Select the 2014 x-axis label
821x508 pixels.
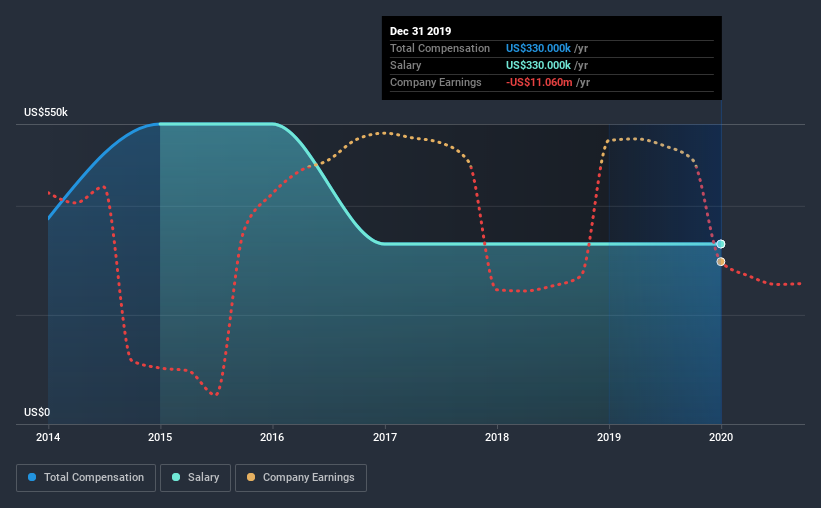click(x=48, y=437)
